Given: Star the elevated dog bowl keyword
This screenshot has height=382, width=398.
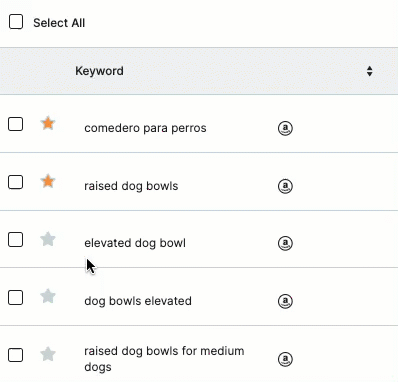Looking at the screenshot, I should point(48,239).
